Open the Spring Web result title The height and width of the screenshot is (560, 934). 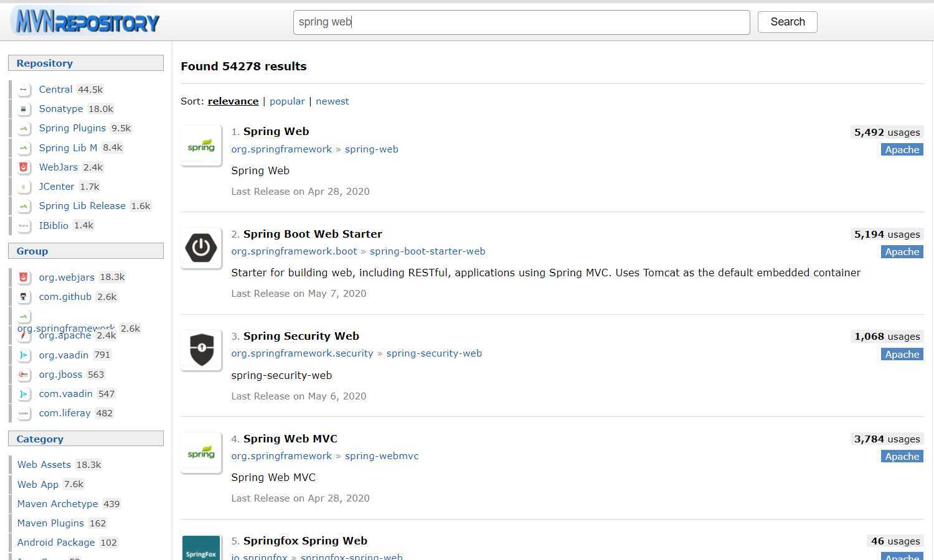(x=276, y=131)
